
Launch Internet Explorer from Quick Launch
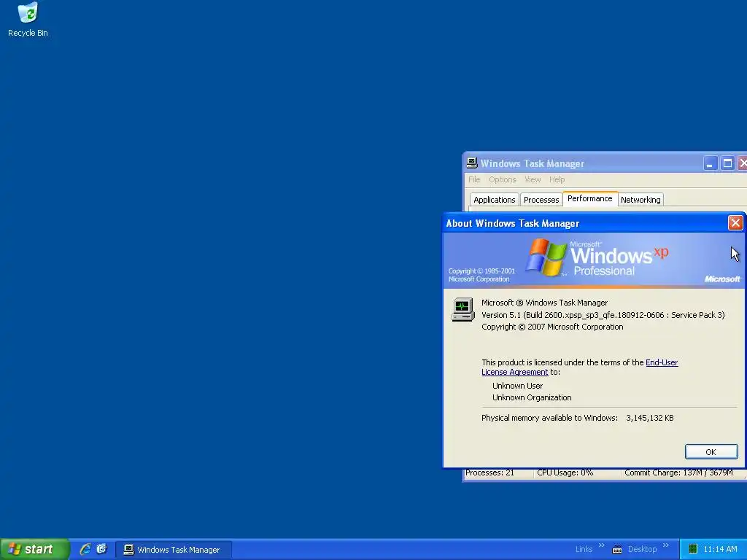point(85,549)
